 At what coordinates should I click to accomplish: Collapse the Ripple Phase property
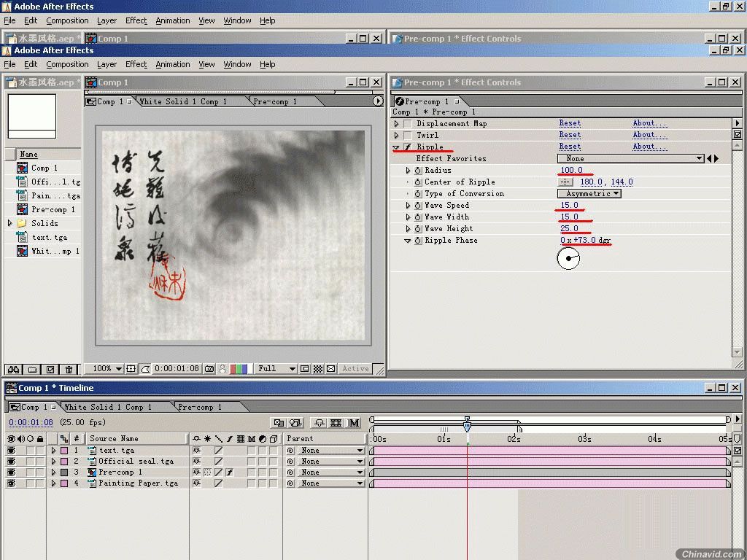[x=407, y=241]
